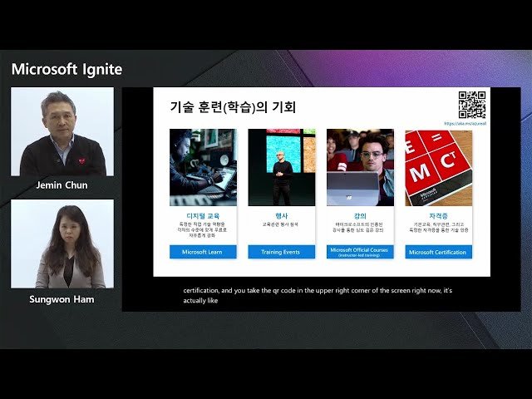Viewport: 532px width, 399px height.
Task: Click the Microsoft Ignite title
Action: point(66,69)
